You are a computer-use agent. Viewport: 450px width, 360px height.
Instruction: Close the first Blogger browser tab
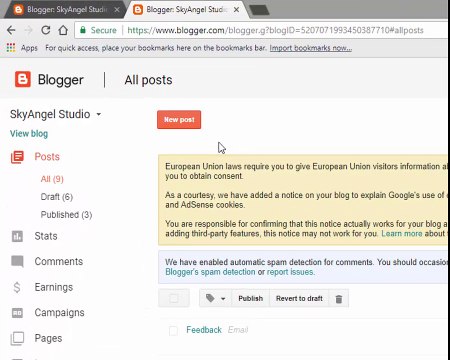117,10
